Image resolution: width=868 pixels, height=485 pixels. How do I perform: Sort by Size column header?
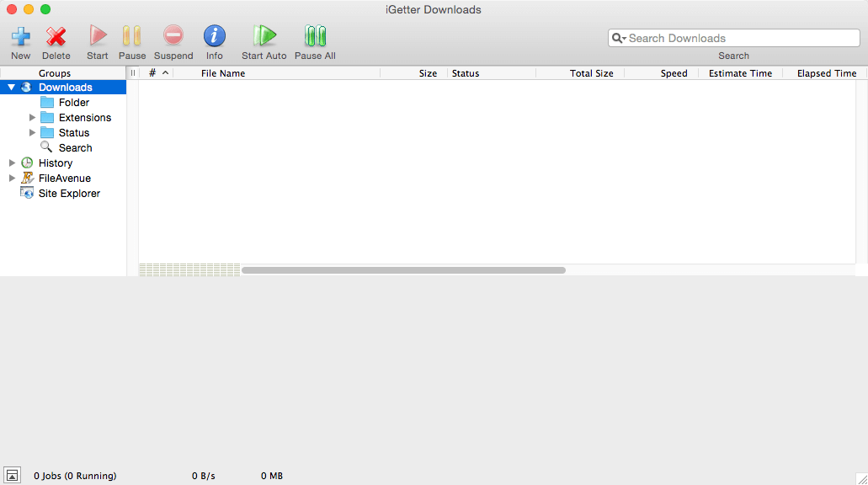click(x=414, y=73)
